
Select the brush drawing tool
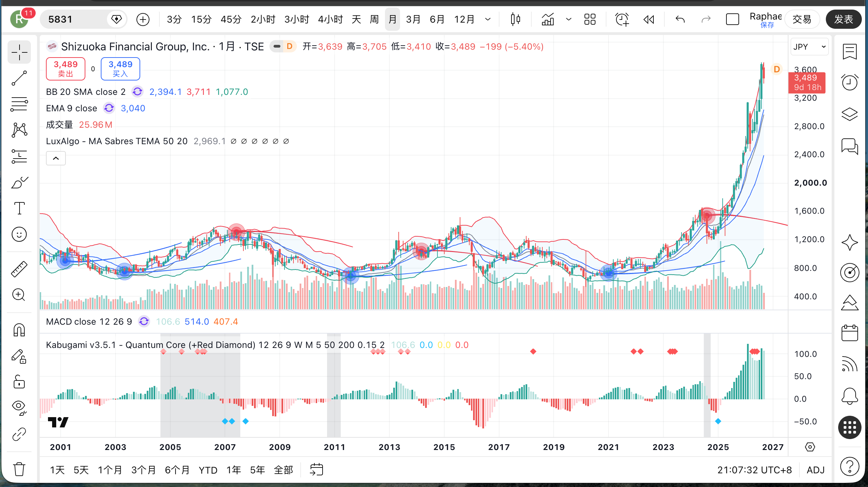pos(19,183)
